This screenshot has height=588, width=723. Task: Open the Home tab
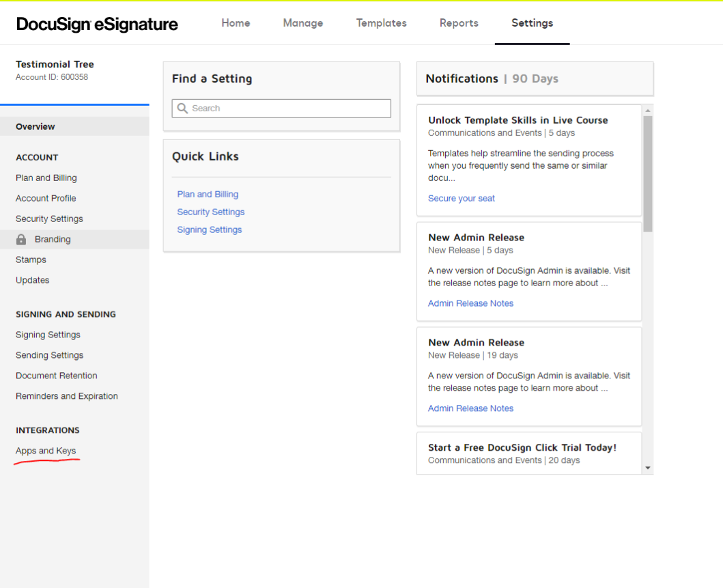click(x=236, y=23)
